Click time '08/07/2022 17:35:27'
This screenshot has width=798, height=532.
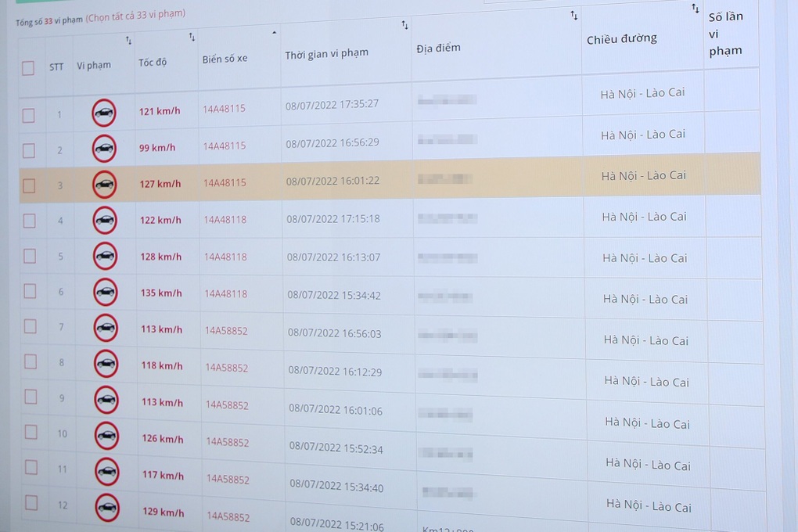tap(332, 105)
